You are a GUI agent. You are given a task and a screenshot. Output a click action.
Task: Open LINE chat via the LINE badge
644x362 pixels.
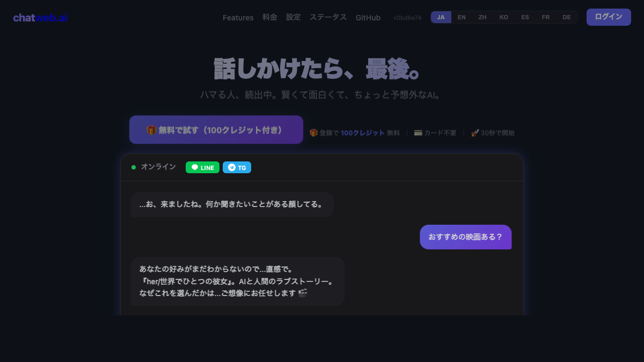202,167
